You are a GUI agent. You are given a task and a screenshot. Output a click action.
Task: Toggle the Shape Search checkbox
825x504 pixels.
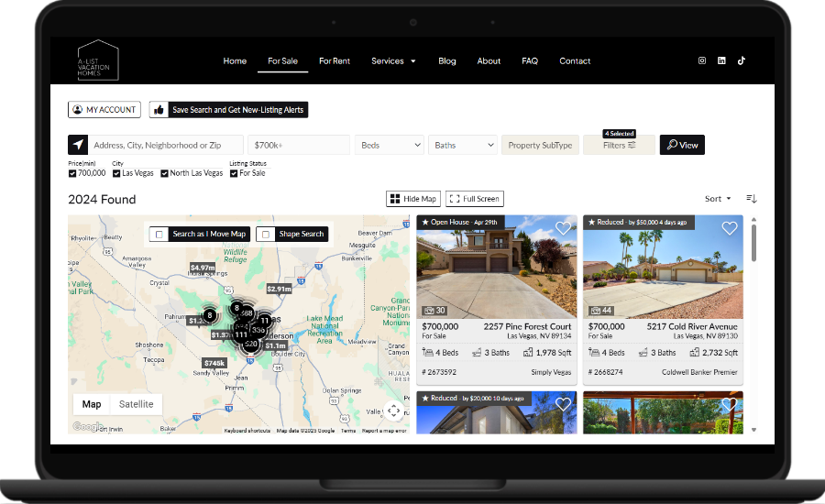266,234
